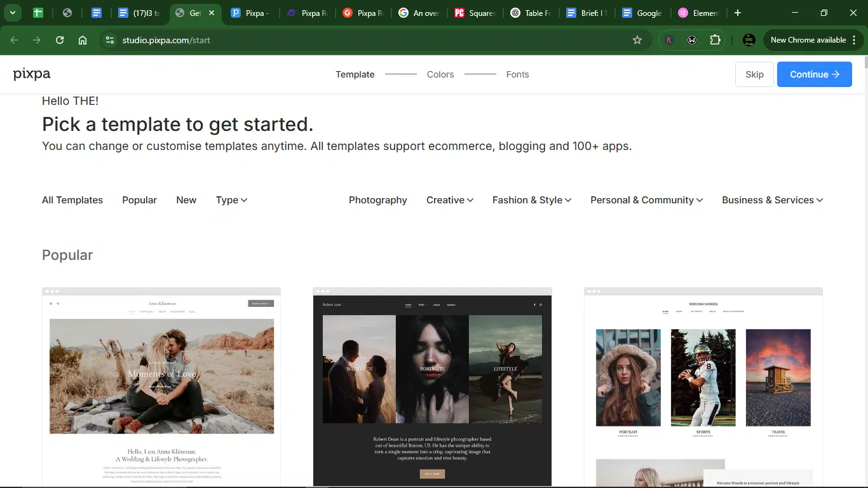Screen dimensions: 868x488
Task: Select the Anna Klinsman template thumbnail
Action: click(x=161, y=388)
